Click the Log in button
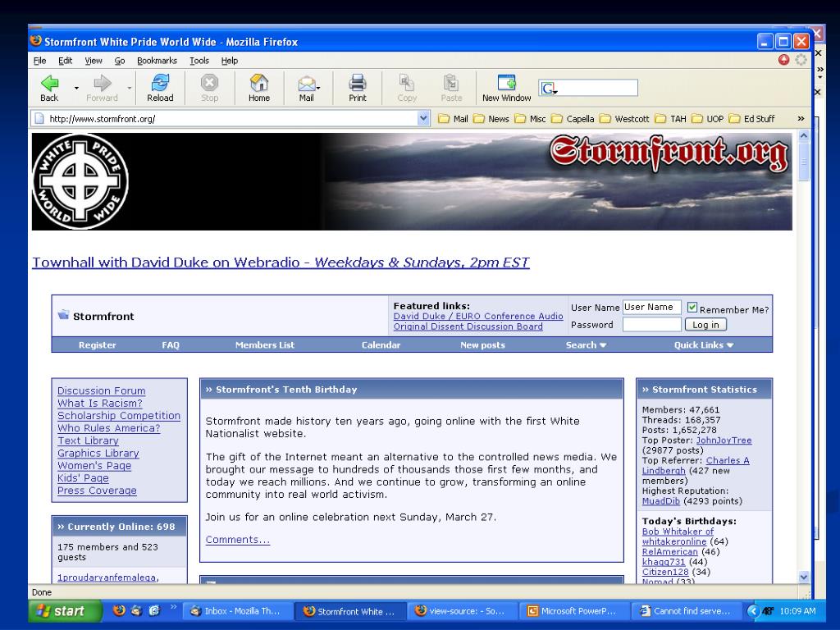The width and height of the screenshot is (840, 630). 705,325
